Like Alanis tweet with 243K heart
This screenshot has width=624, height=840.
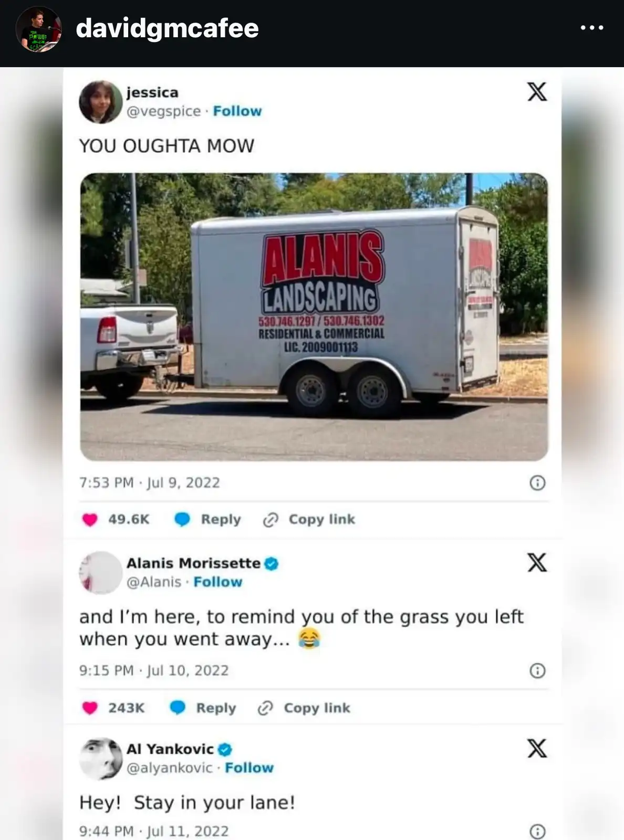point(90,708)
